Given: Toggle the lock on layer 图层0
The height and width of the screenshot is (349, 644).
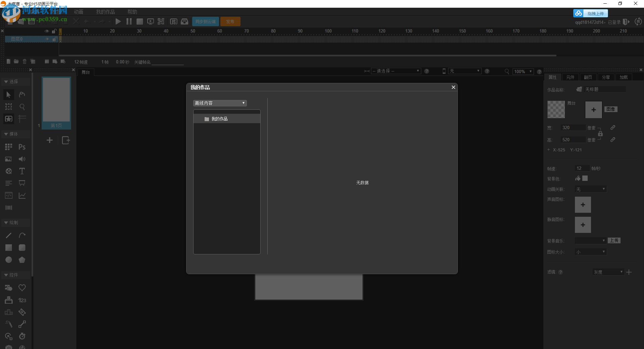Looking at the screenshot, I should [x=55, y=39].
